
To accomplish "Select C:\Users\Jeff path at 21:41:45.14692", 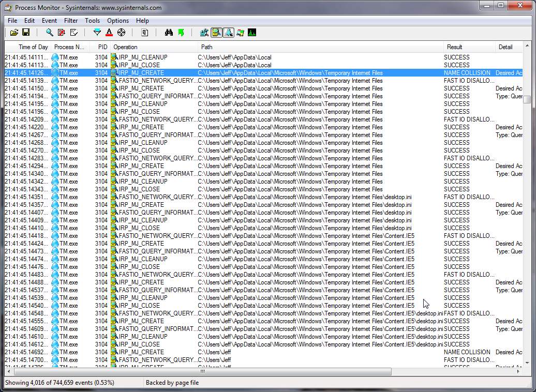I will point(214,352).
